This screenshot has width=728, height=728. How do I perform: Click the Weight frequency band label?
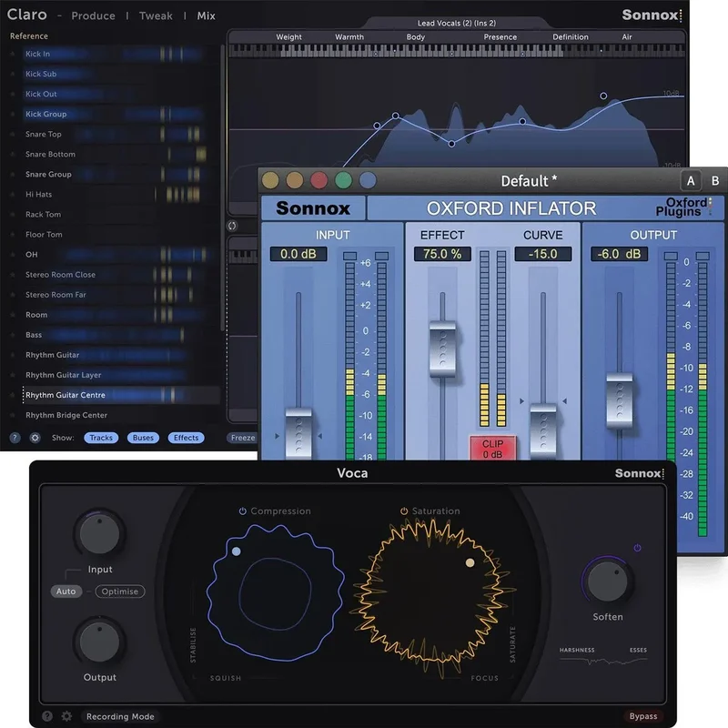tap(288, 36)
